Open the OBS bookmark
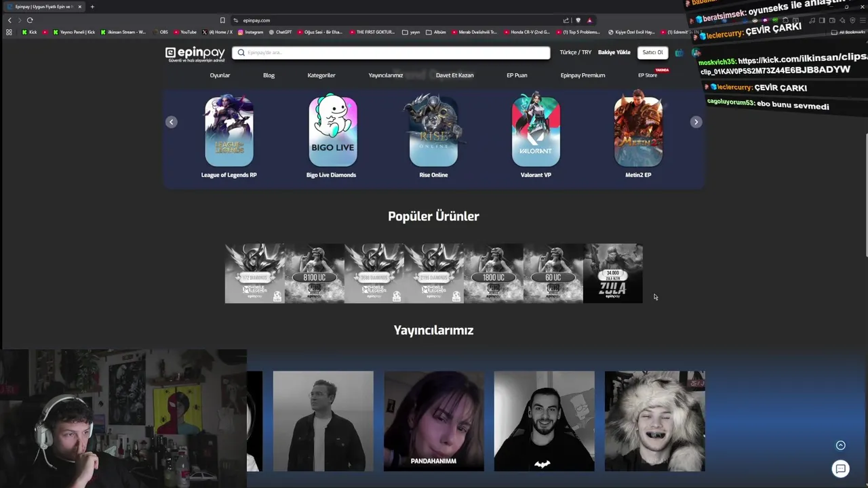Viewport: 868px width, 488px height. [161, 32]
